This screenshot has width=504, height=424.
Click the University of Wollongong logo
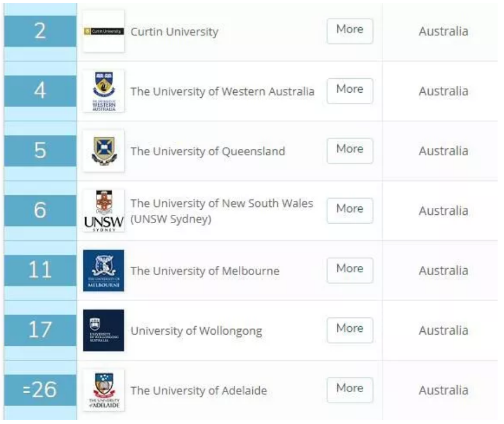pos(103,330)
